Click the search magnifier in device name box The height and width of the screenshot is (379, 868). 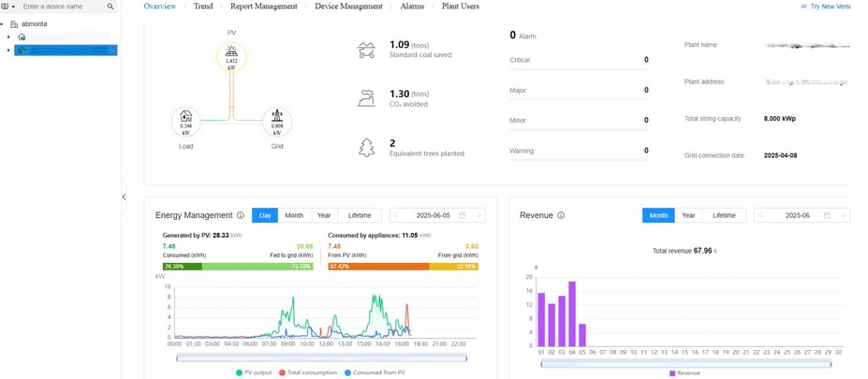pyautogui.click(x=110, y=7)
